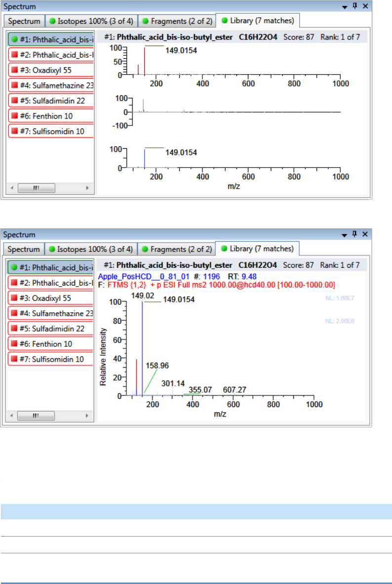Click formula C16H22O4 in Apple_PosHCD panel header

coord(258,265)
